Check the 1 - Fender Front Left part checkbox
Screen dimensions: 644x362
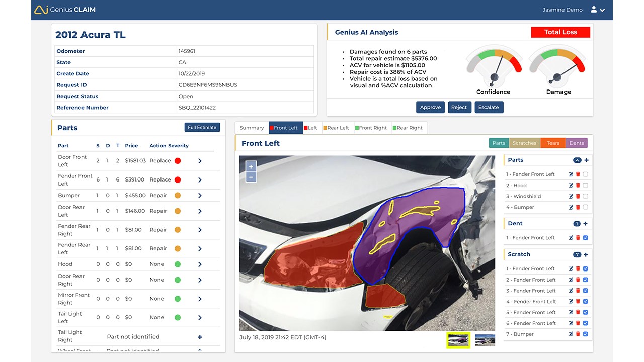pyautogui.click(x=585, y=174)
